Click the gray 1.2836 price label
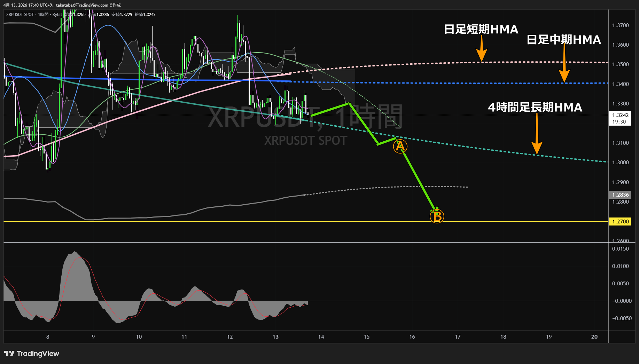The height and width of the screenshot is (364, 639). tap(620, 195)
